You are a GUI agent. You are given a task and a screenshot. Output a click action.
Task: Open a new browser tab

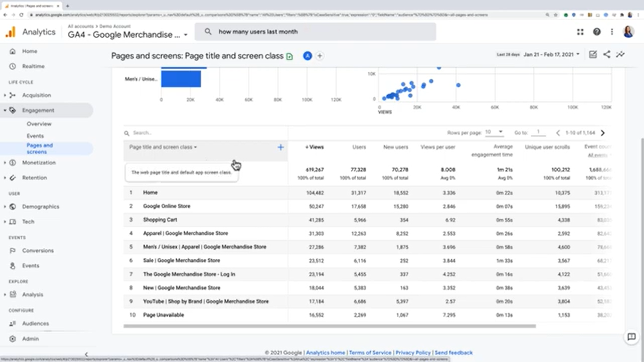click(67, 6)
